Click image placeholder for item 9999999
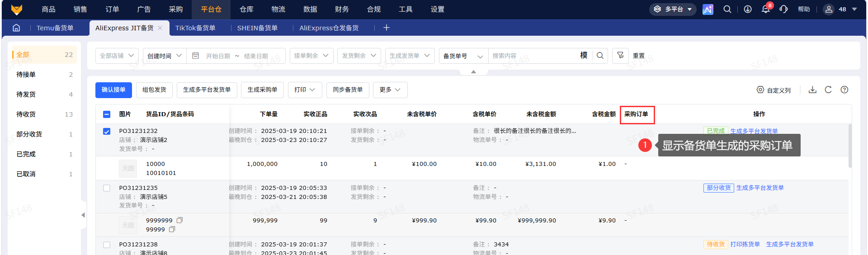The height and width of the screenshot is (255, 868). (x=128, y=225)
